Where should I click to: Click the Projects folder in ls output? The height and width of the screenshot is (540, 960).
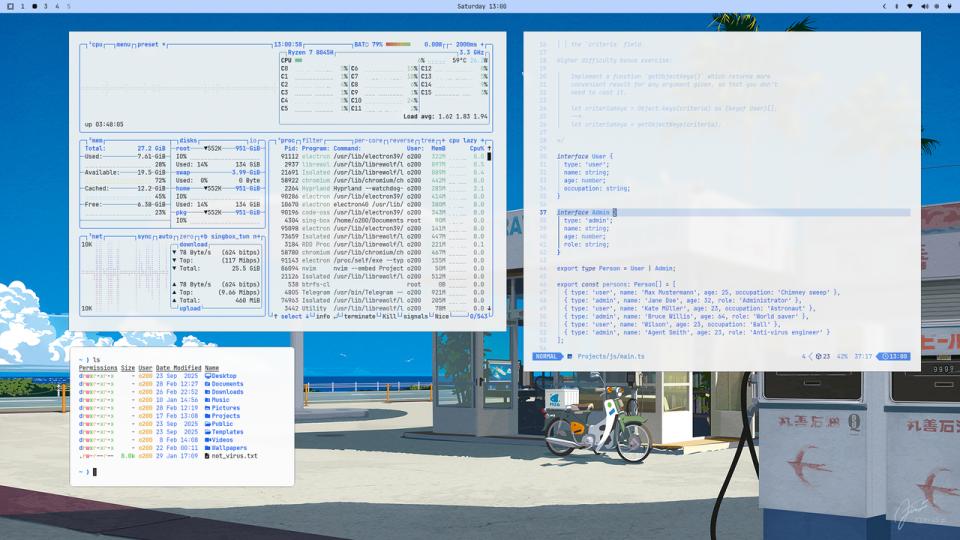coord(222,416)
